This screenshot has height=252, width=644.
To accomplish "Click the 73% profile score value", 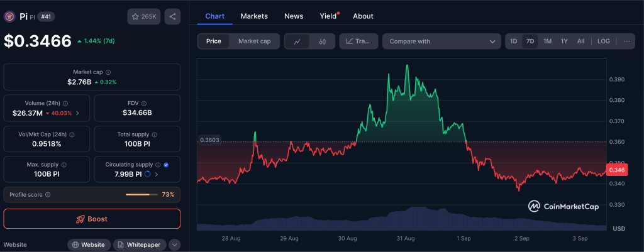I will pos(168,195).
